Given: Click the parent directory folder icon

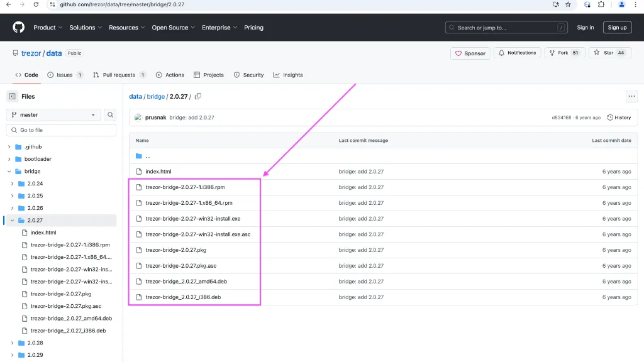Looking at the screenshot, I should [x=139, y=156].
